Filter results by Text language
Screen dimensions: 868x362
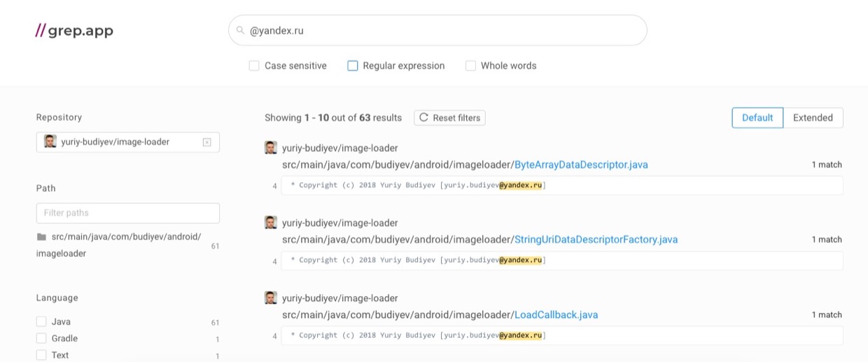(41, 356)
